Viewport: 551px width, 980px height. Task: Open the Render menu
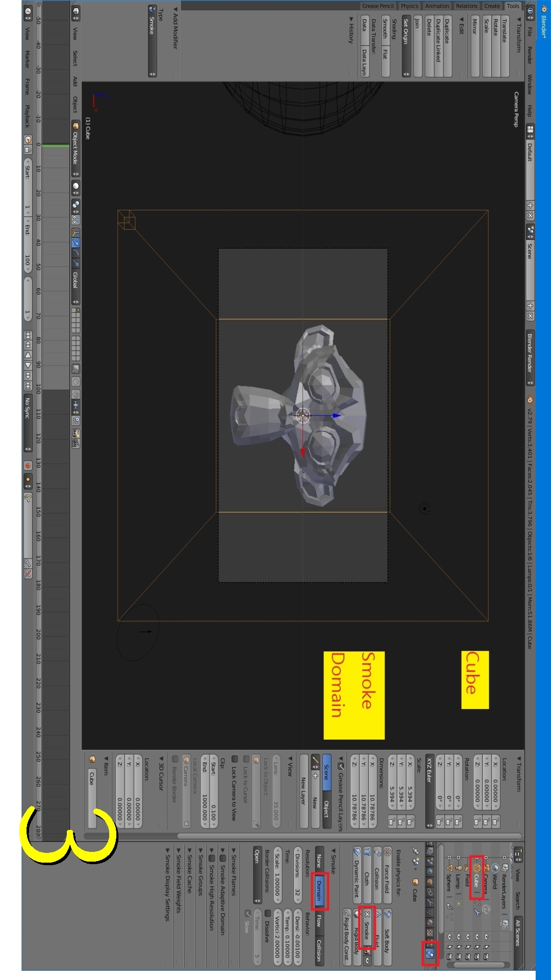click(529, 55)
